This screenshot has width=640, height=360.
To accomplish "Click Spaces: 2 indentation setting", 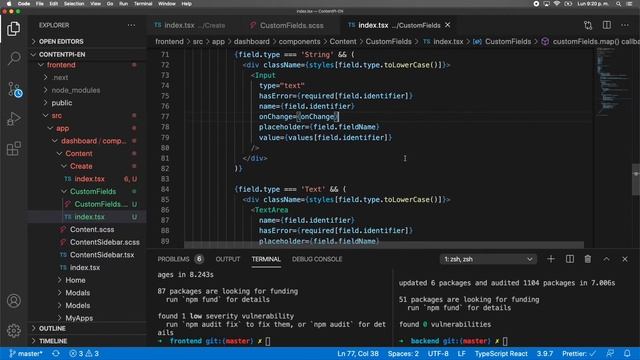I will [x=403, y=353].
